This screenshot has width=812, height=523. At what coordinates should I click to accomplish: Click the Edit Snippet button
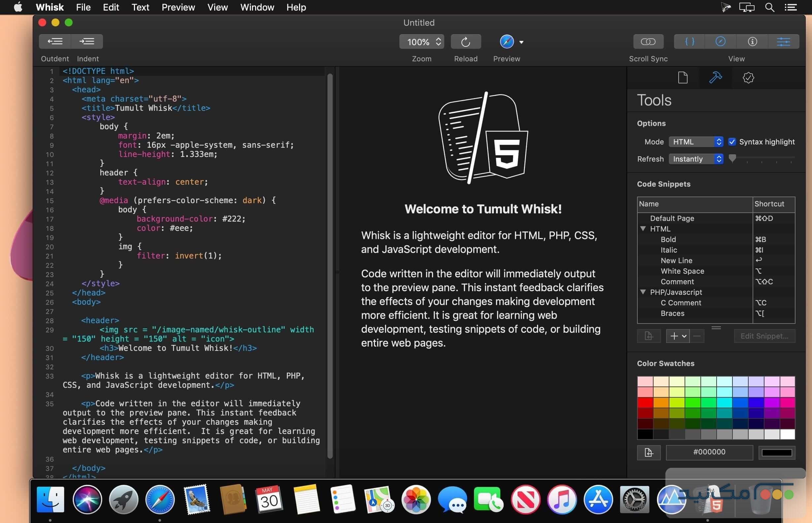click(x=764, y=336)
